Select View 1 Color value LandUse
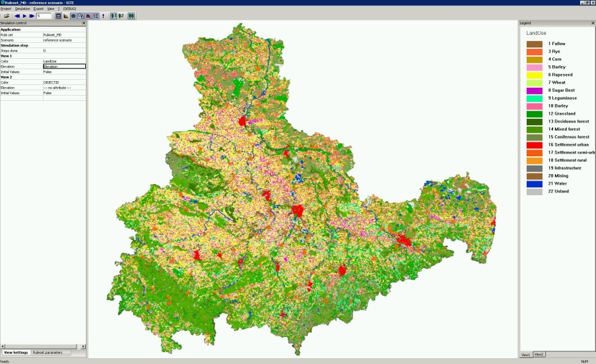 (x=64, y=61)
